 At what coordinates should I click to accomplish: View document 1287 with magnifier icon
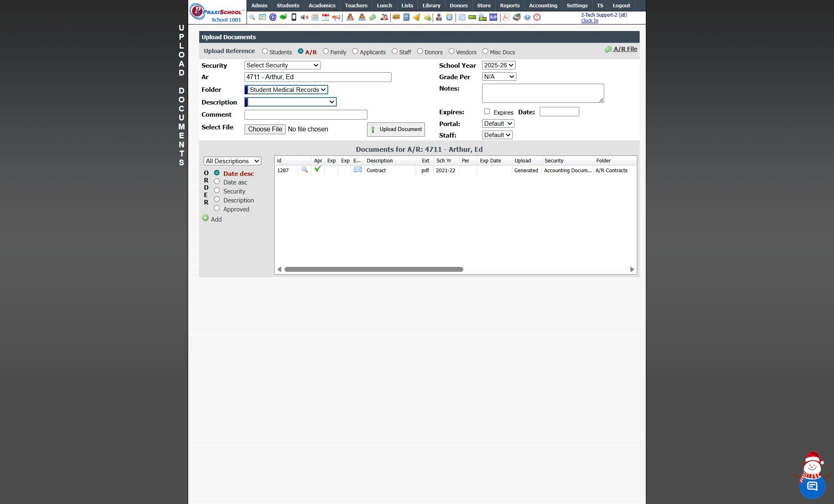(304, 170)
